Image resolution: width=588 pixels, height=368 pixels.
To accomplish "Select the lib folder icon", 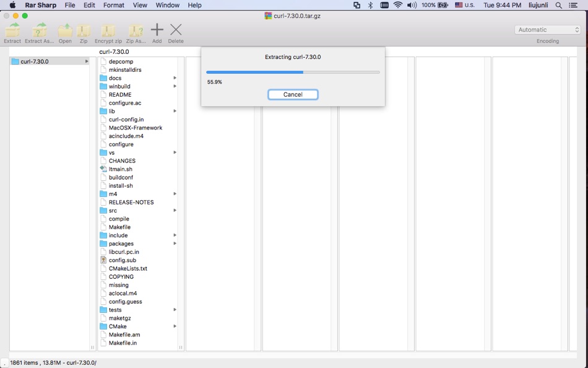I will point(103,111).
